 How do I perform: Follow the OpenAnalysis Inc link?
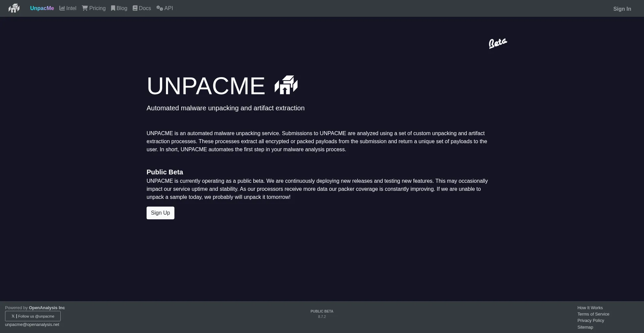pyautogui.click(x=47, y=308)
